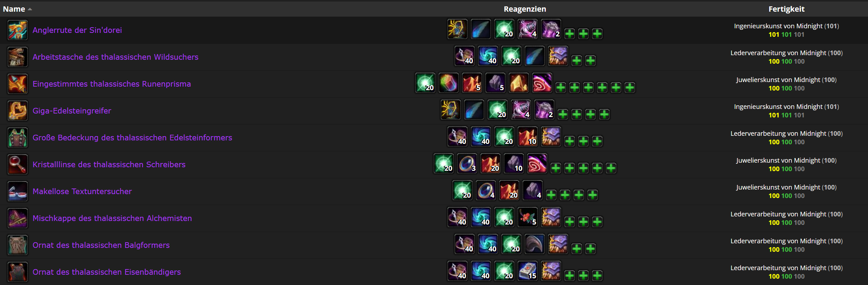868x285 pixels.
Task: Click the ring reagent with quantity 3
Action: 467,163
